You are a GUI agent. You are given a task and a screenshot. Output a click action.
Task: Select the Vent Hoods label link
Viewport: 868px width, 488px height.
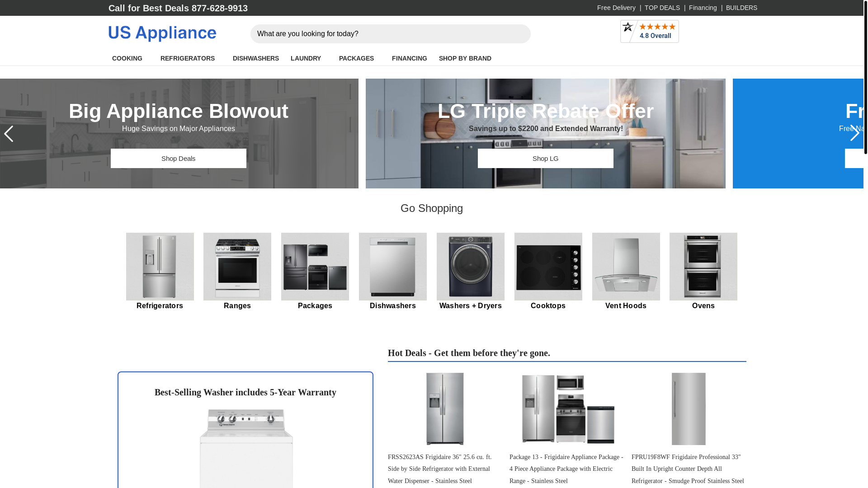point(626,306)
